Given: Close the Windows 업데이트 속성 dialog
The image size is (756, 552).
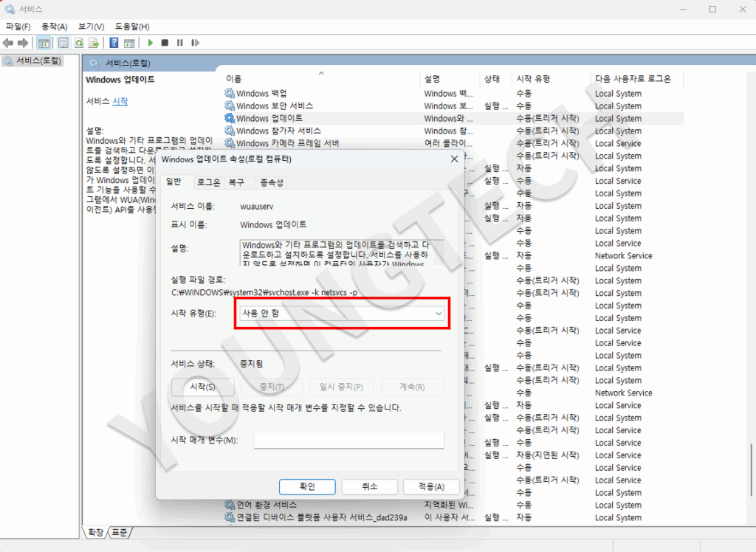Looking at the screenshot, I should pyautogui.click(x=454, y=159).
